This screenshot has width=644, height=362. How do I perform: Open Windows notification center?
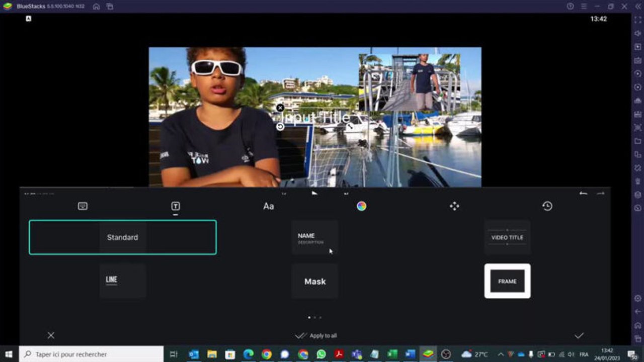point(632,354)
